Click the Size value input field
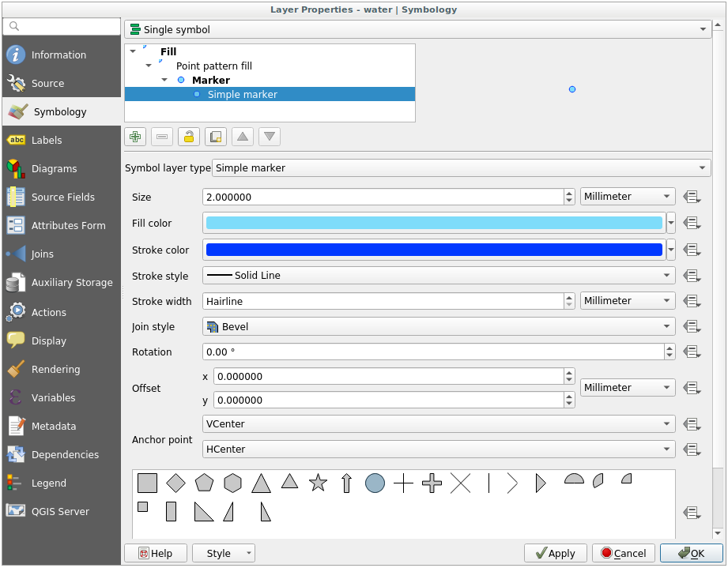The height and width of the screenshot is (568, 728). tap(383, 197)
